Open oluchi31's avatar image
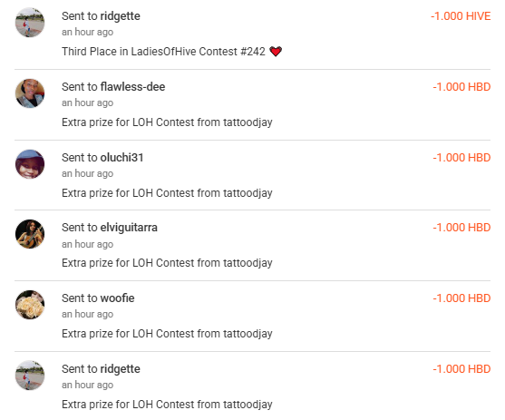The image size is (505, 420). click(30, 164)
